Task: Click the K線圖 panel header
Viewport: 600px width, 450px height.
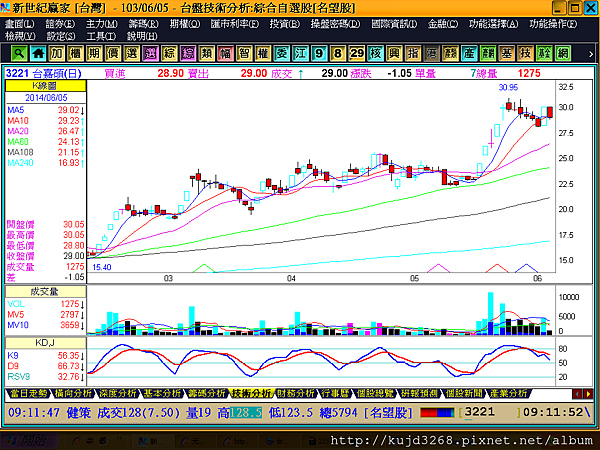Action: [x=46, y=86]
